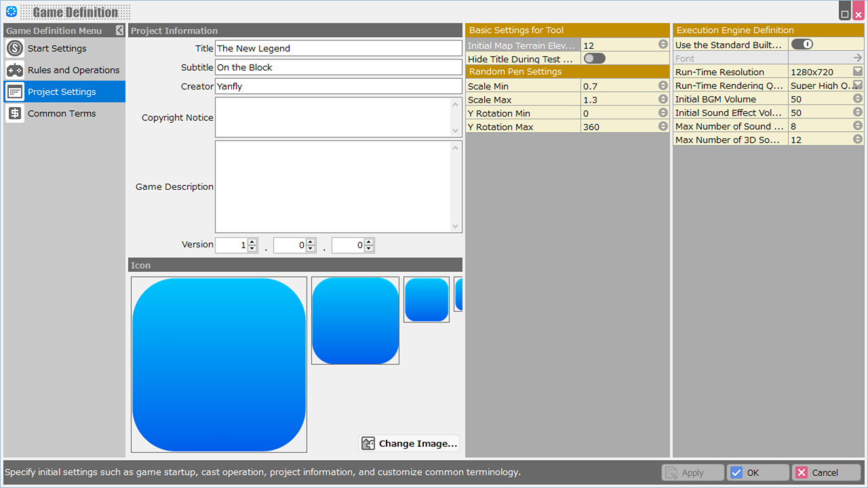Increase the major version number stepper

pyautogui.click(x=252, y=241)
